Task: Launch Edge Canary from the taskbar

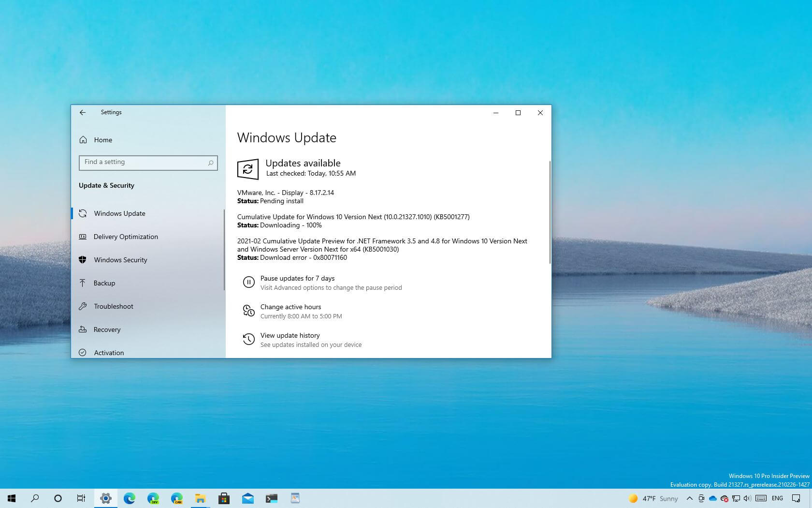Action: tap(176, 498)
